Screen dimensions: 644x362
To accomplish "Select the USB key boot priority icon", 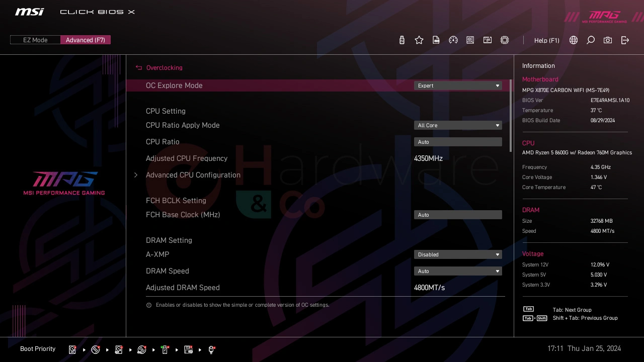I will click(165, 349).
